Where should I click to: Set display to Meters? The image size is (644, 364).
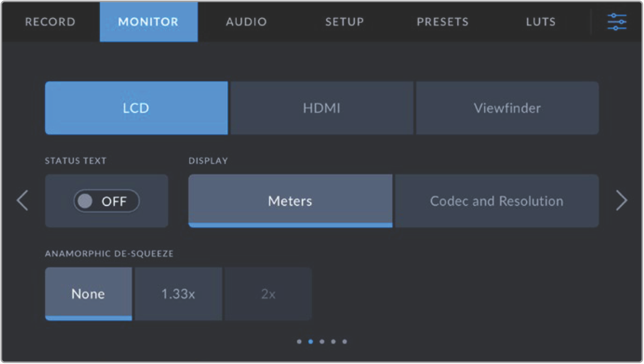(290, 201)
